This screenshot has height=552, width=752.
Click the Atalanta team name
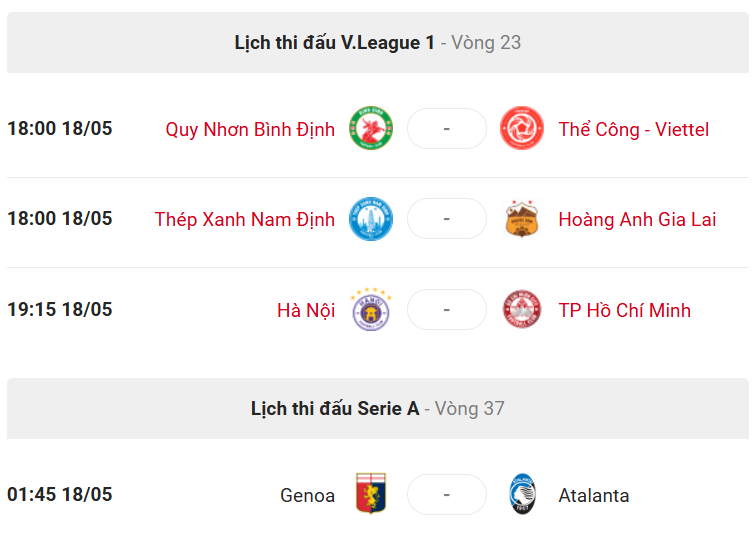click(x=594, y=495)
